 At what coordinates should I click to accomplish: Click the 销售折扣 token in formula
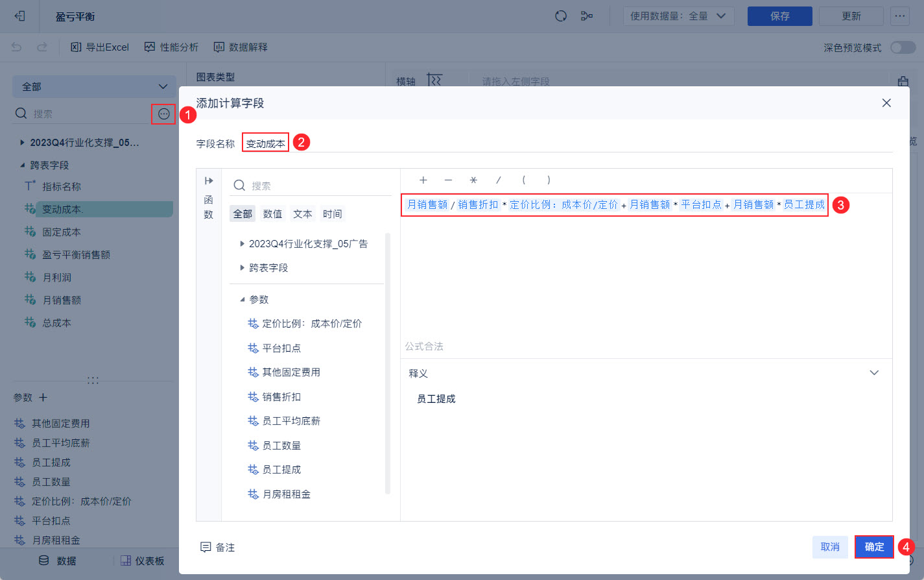[478, 204]
